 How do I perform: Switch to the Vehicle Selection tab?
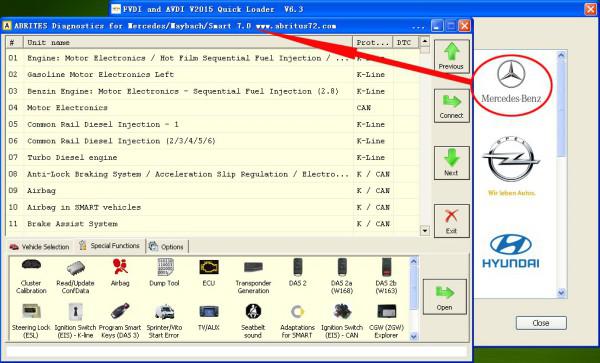[x=40, y=247]
